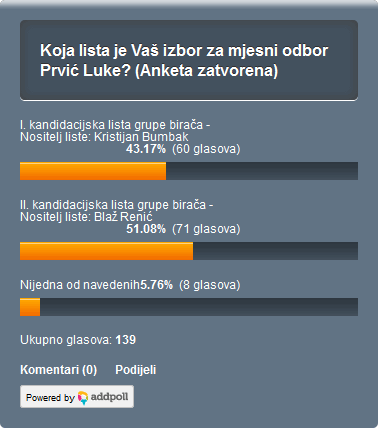
Task: Click the Powered by addpoll button
Action: pyautogui.click(x=77, y=397)
